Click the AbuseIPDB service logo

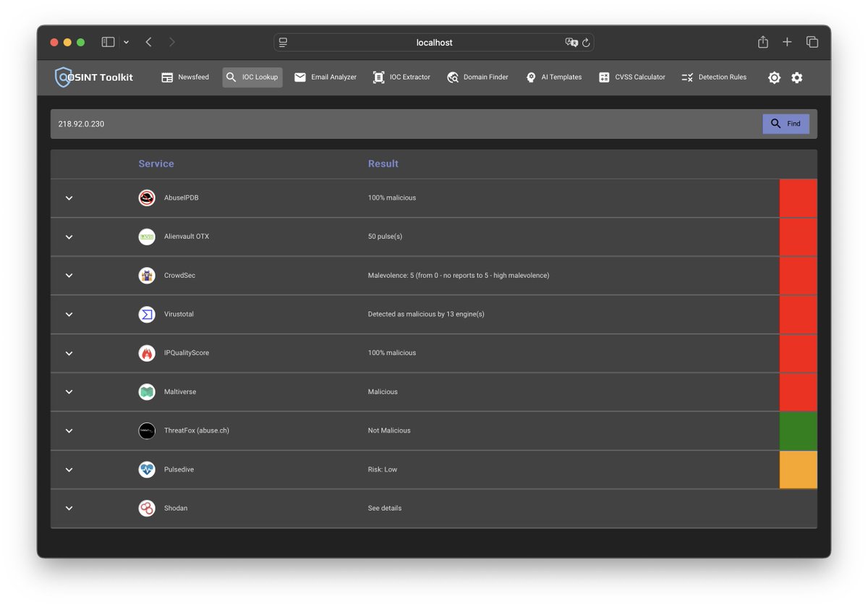147,197
